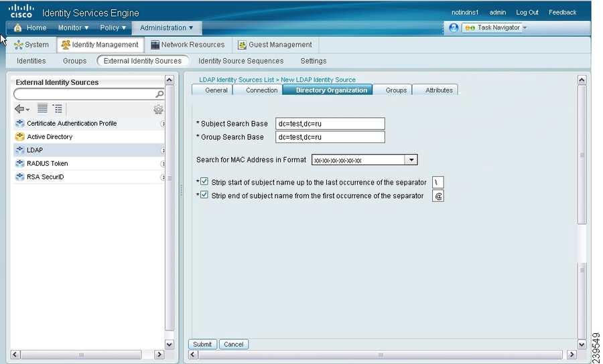Image resolution: width=603 pixels, height=364 pixels.
Task: Select RADIUS Token in the sources list
Action: tap(47, 163)
